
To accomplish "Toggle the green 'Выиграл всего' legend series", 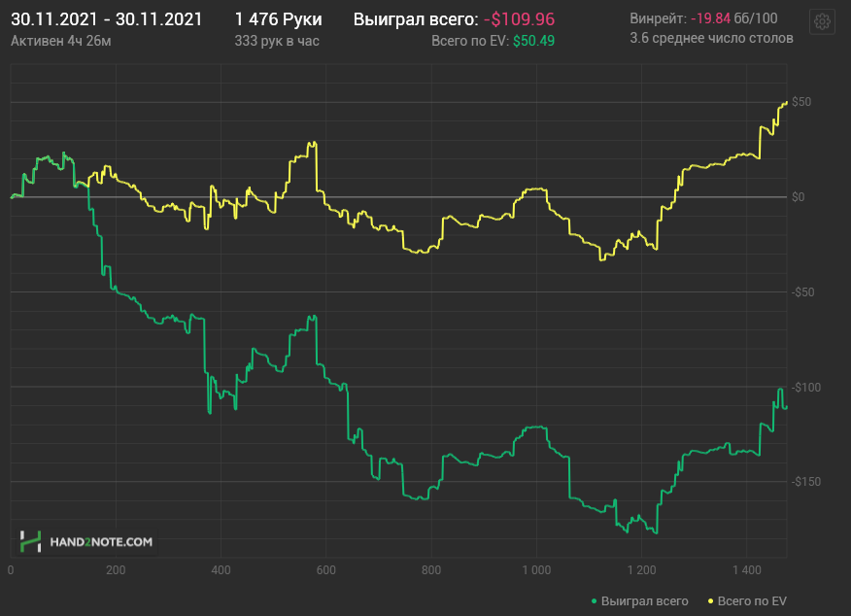I will click(639, 600).
